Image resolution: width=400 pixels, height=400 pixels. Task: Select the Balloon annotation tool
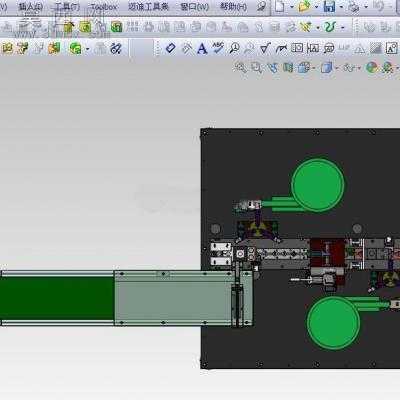(234, 49)
